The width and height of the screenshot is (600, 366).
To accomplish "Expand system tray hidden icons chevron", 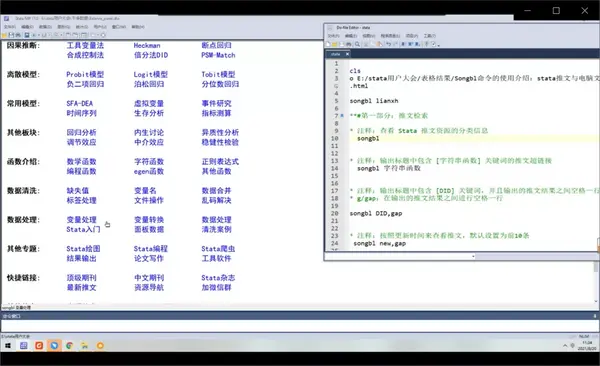I will pos(565,346).
